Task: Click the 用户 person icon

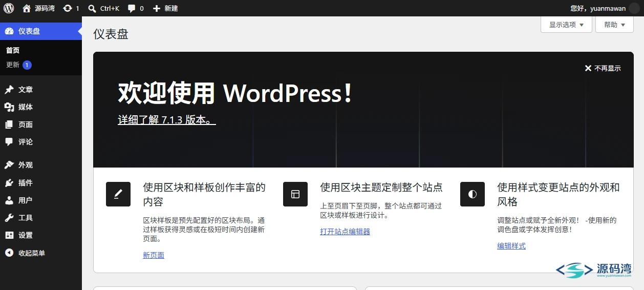Action: click(9, 200)
